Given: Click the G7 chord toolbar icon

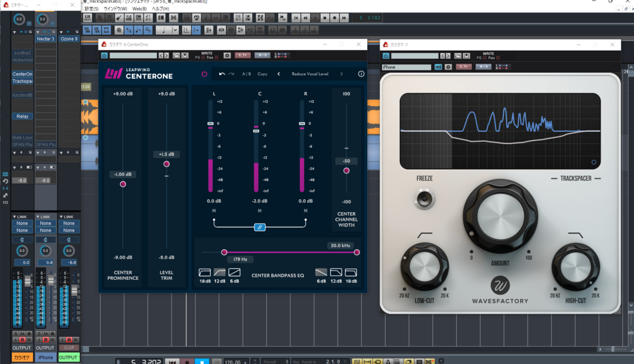Looking at the screenshot, I should point(148,30).
